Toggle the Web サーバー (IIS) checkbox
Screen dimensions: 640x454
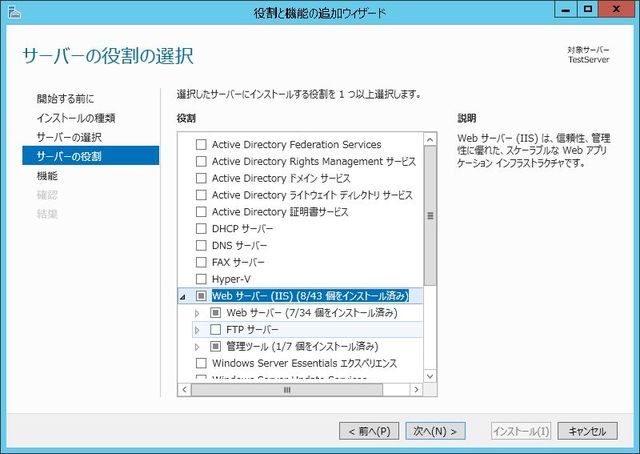click(x=201, y=296)
